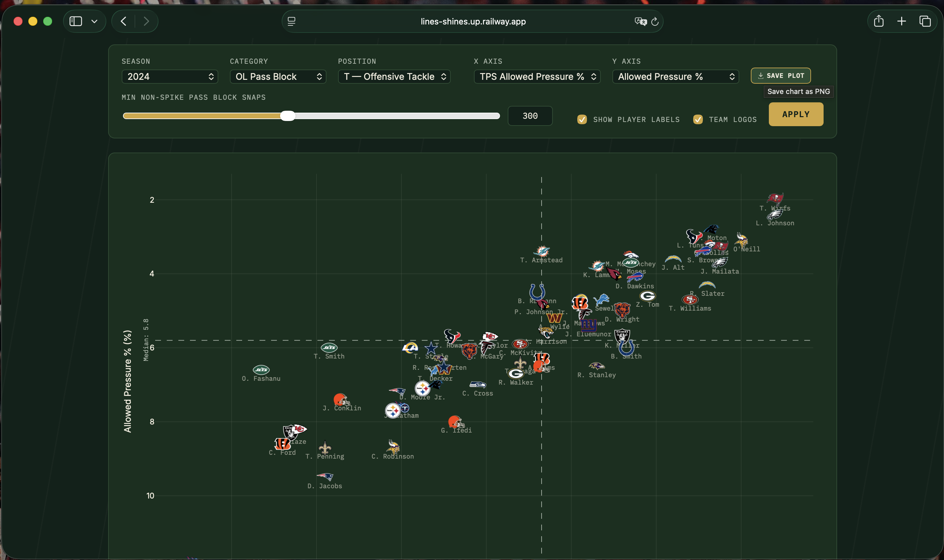
Task: Click the Save Plot button
Action: [x=780, y=76]
